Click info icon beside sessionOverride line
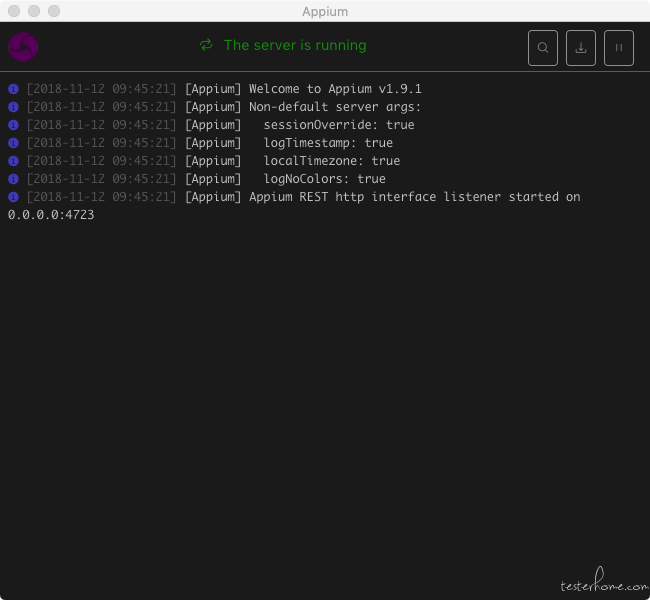650x600 pixels. pyautogui.click(x=13, y=125)
